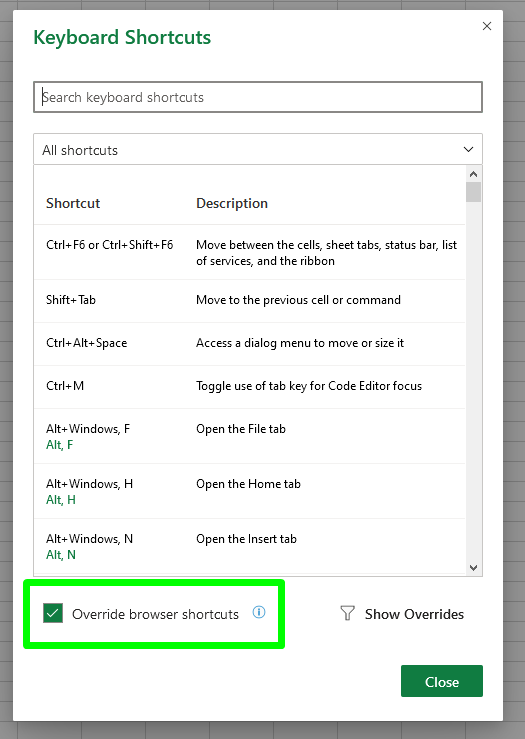Uncheck Override browser shortcuts checkbox
This screenshot has height=739, width=525.
pyautogui.click(x=53, y=613)
